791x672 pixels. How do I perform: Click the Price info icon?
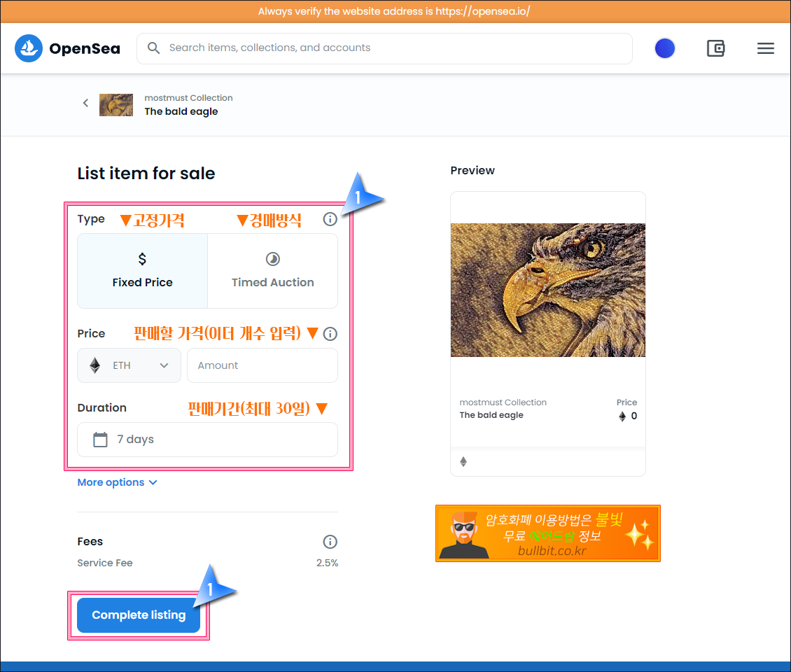click(330, 333)
